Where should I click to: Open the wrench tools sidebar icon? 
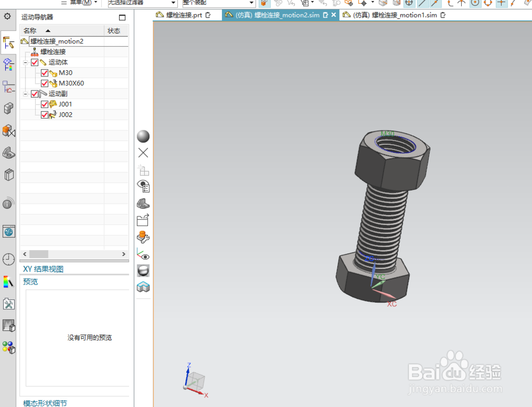click(x=9, y=304)
